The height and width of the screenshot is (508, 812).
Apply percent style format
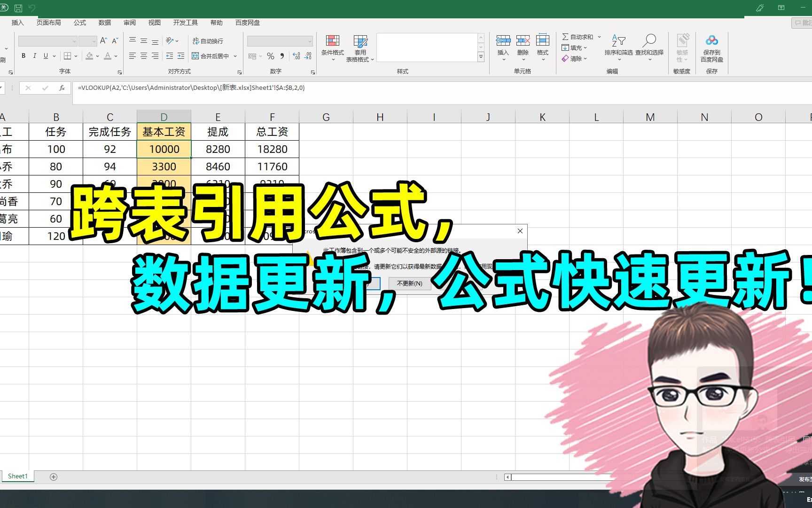(271, 56)
